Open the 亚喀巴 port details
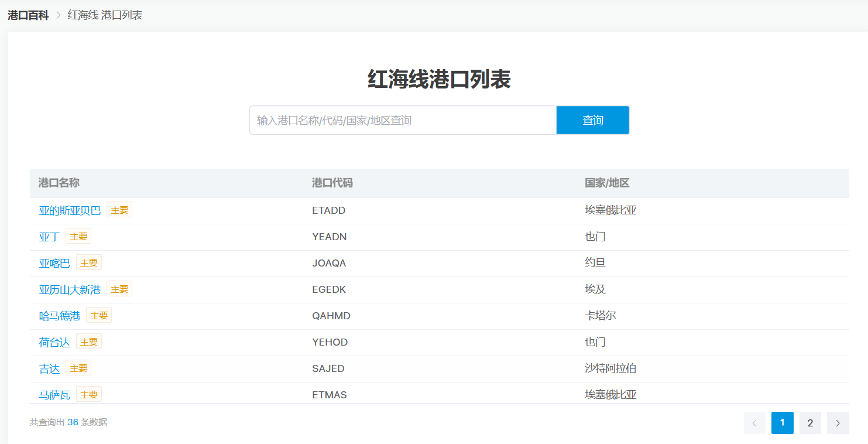The height and width of the screenshot is (444, 868). (x=54, y=263)
